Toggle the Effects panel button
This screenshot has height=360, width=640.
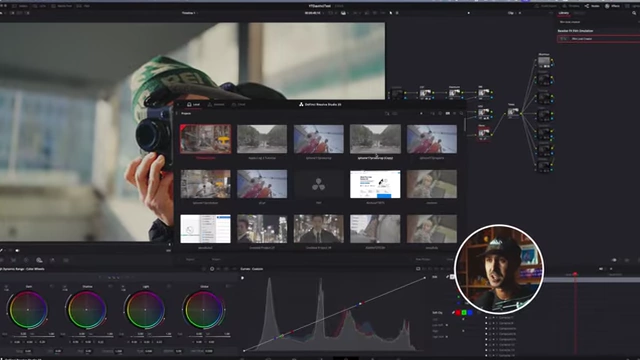[613, 6]
